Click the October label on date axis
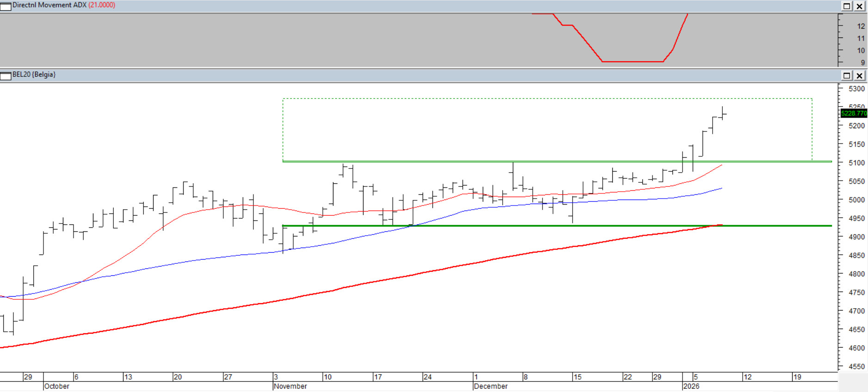Image resolution: width=868 pixels, height=392 pixels. (x=57, y=386)
